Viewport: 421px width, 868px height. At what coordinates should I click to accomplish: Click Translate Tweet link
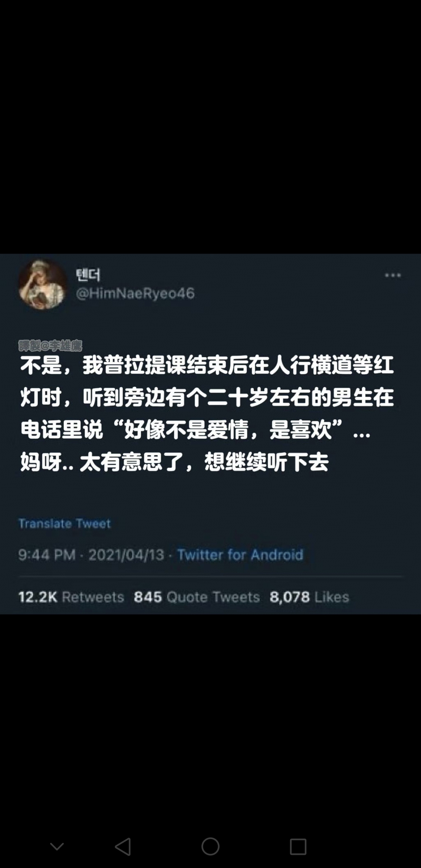tap(65, 524)
